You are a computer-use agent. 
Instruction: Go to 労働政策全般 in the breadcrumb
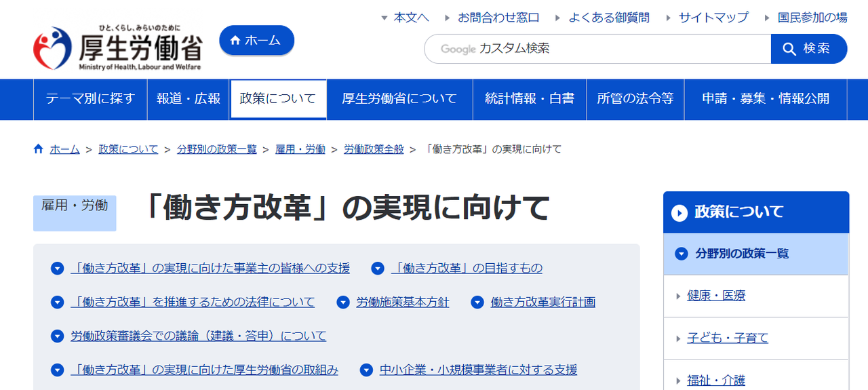374,149
